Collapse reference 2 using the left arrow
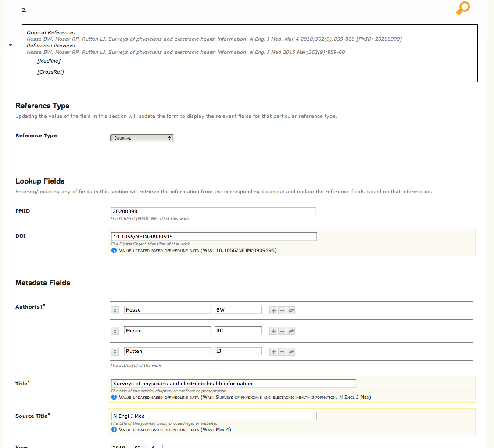The width and height of the screenshot is (494, 448). click(x=10, y=45)
